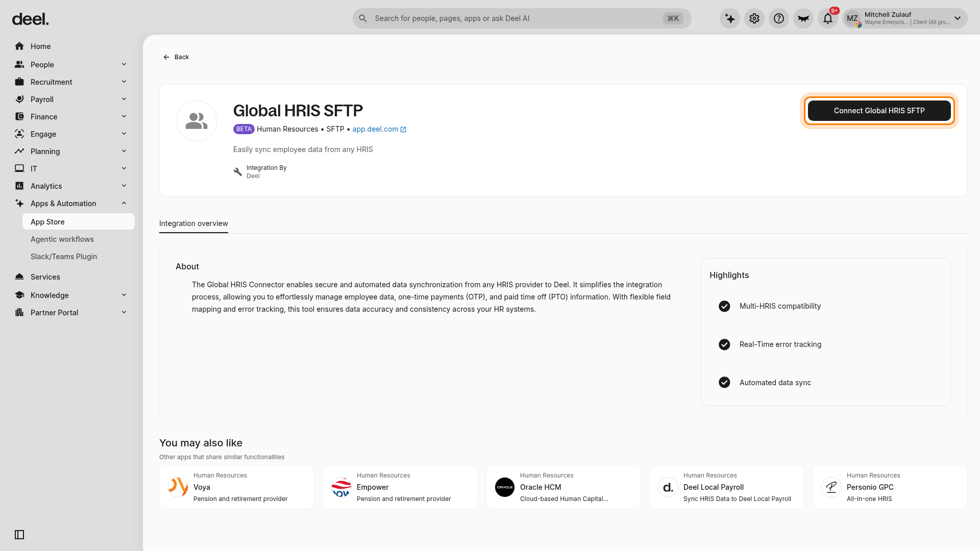Expand the Partner Portal chevron
Image resolution: width=980 pixels, height=551 pixels.
124,312
